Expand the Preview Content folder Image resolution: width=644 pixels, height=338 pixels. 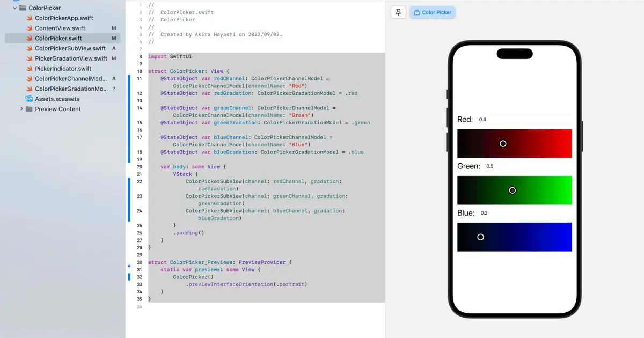pyautogui.click(x=21, y=109)
